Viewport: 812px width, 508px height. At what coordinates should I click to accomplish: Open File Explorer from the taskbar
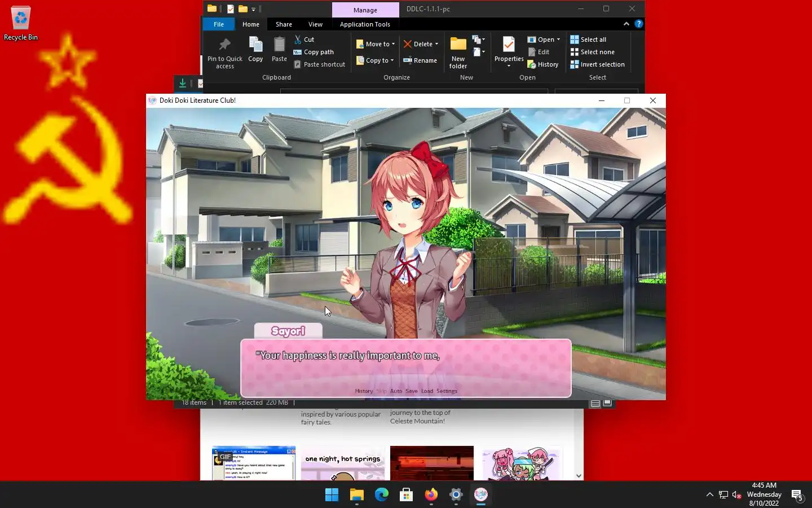pos(357,495)
